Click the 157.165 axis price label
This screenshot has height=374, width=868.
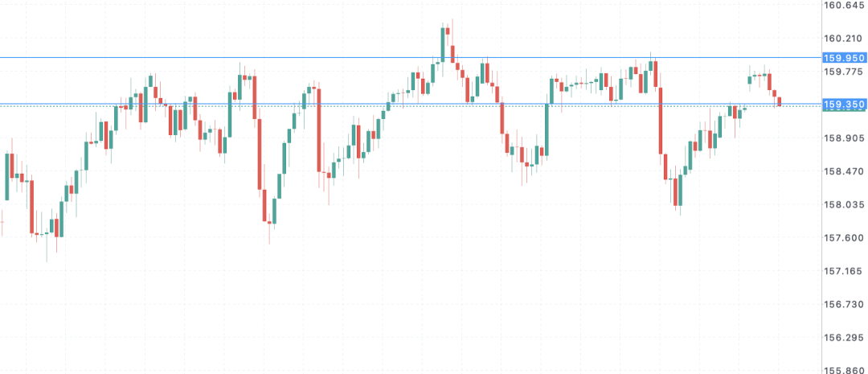tap(844, 272)
